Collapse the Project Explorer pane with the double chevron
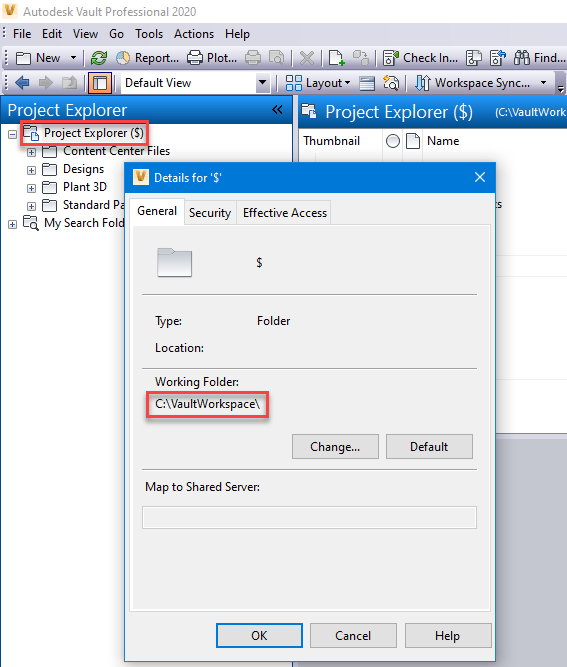The height and width of the screenshot is (667, 567). pos(277,110)
